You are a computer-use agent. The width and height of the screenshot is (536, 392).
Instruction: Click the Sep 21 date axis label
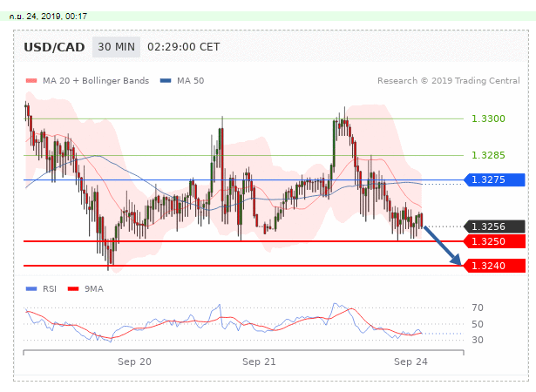tap(259, 362)
